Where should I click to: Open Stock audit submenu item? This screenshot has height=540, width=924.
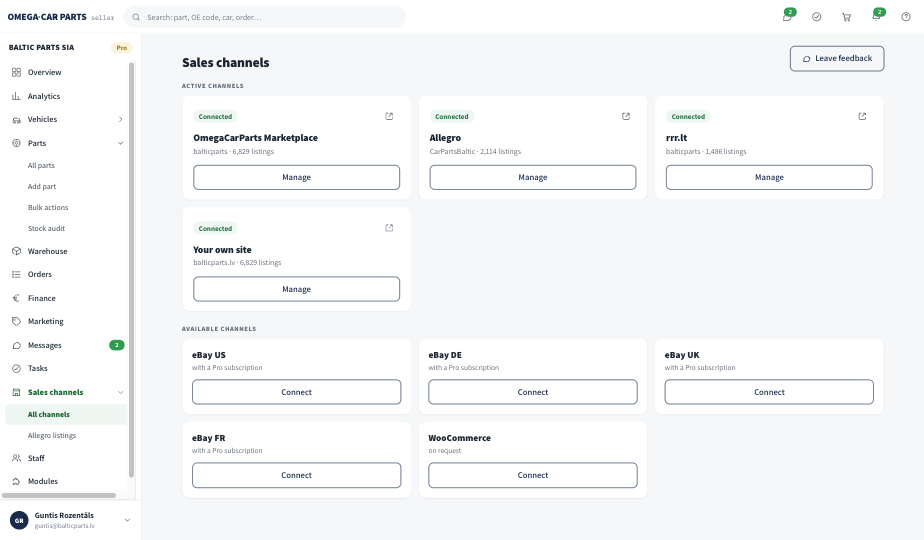pyautogui.click(x=46, y=228)
